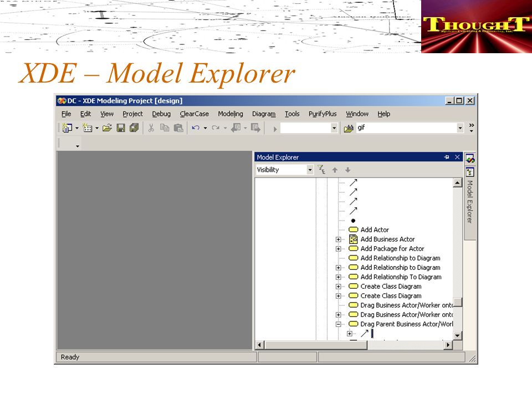Click the Copy icon in toolbar

(x=165, y=128)
